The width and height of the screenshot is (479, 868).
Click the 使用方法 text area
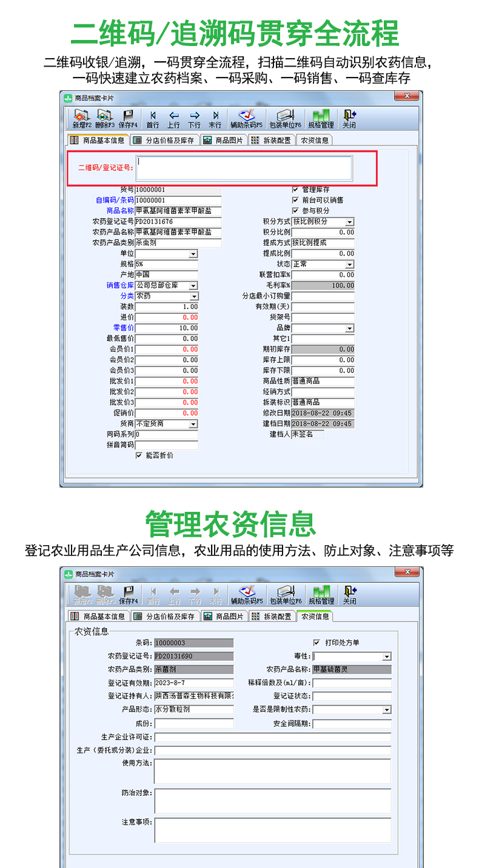pos(272,772)
